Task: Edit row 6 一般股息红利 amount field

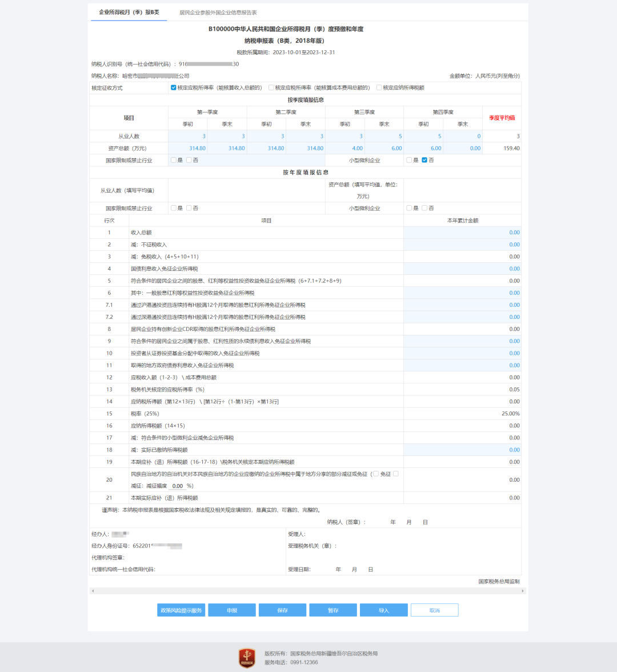Action: coord(462,293)
